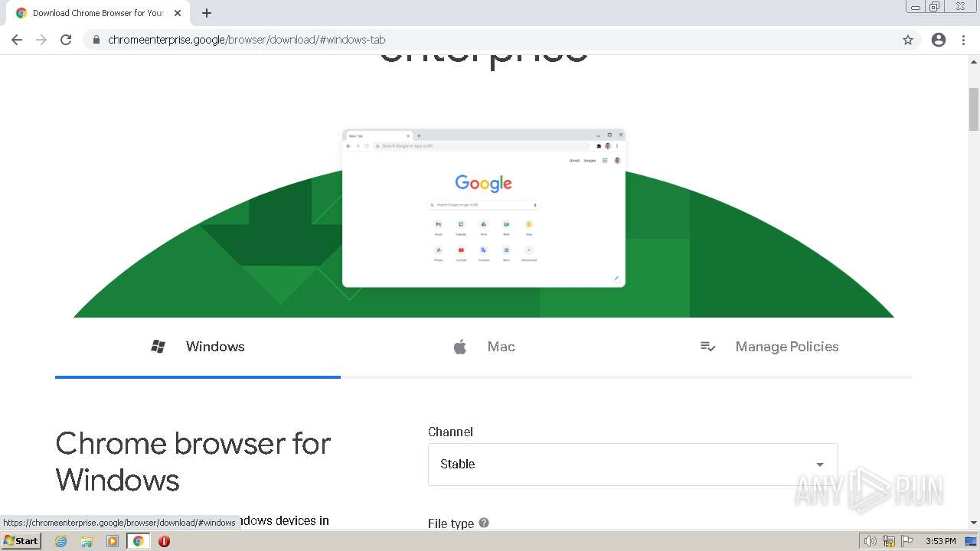This screenshot has height=551, width=980.
Task: Launch Internet Explorer from taskbar
Action: pos(61,541)
